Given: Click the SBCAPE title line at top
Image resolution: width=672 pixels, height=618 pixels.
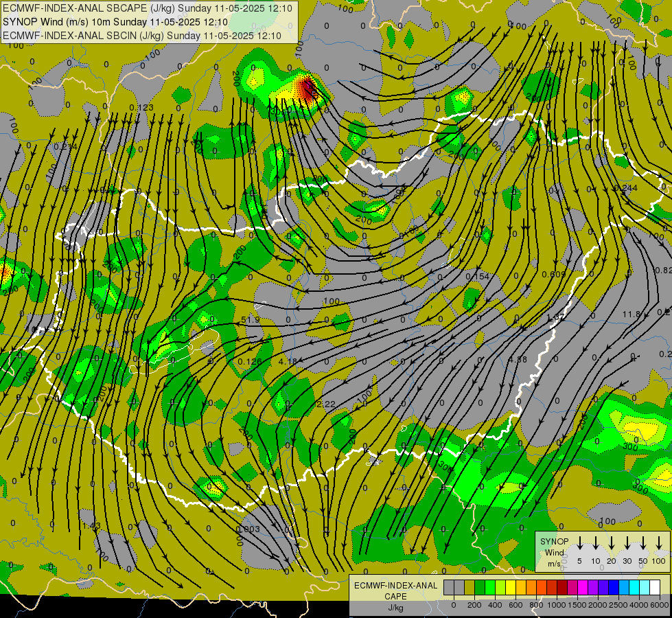Looking at the screenshot, I should pyautogui.click(x=148, y=8).
